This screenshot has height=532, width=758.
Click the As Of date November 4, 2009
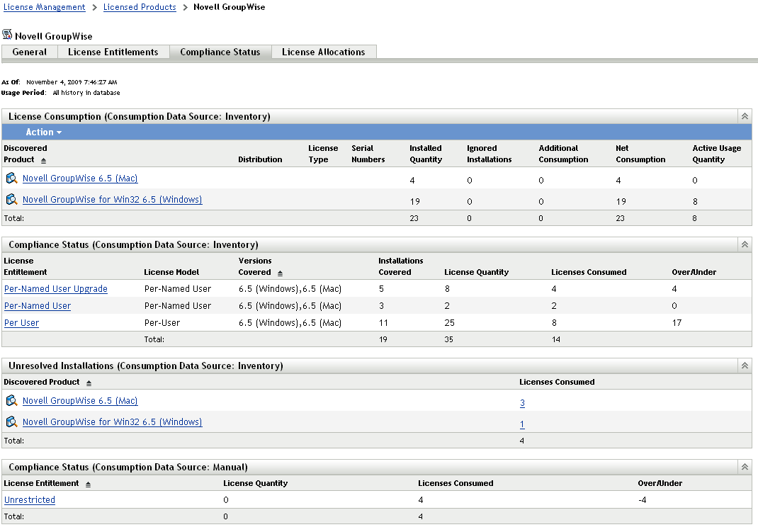pyautogui.click(x=72, y=82)
